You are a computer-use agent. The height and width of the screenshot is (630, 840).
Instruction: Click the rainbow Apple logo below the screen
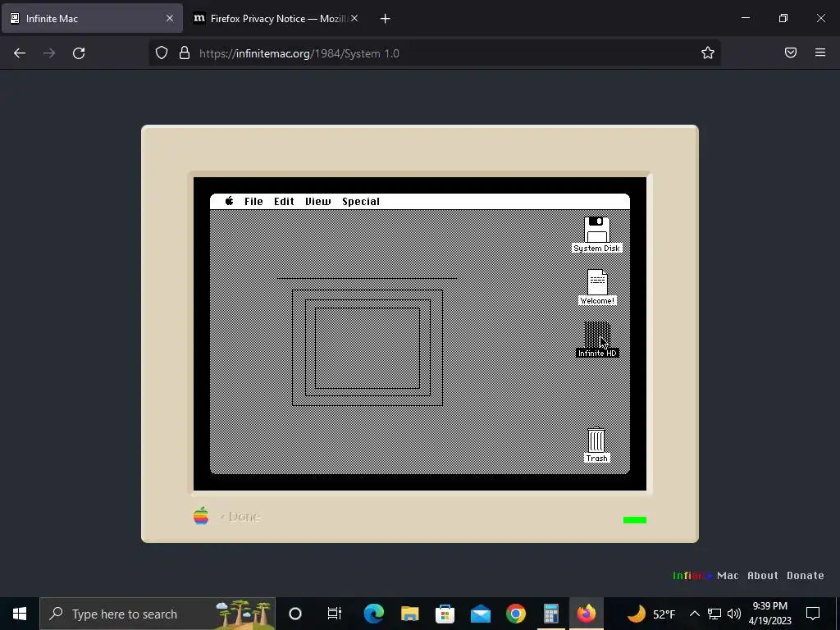pyautogui.click(x=201, y=516)
